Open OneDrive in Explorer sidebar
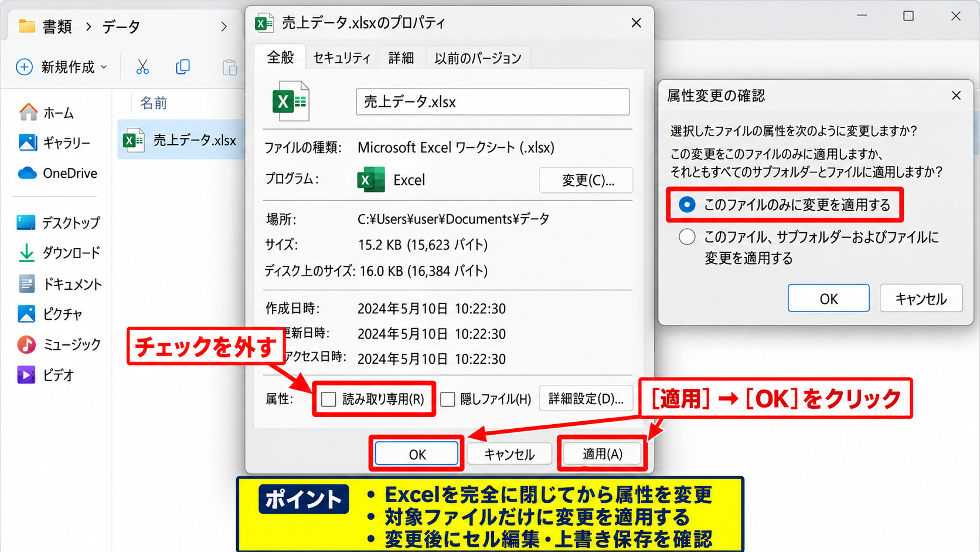The width and height of the screenshot is (980, 552). point(57,173)
